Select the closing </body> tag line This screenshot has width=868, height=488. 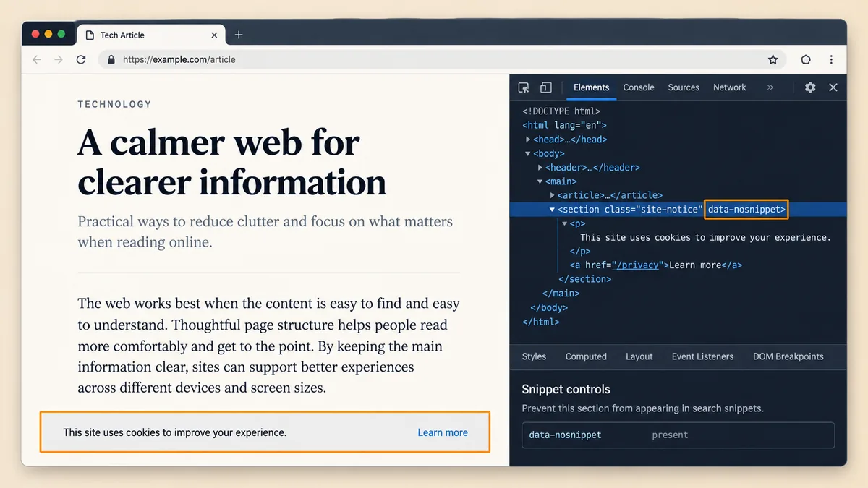550,307
